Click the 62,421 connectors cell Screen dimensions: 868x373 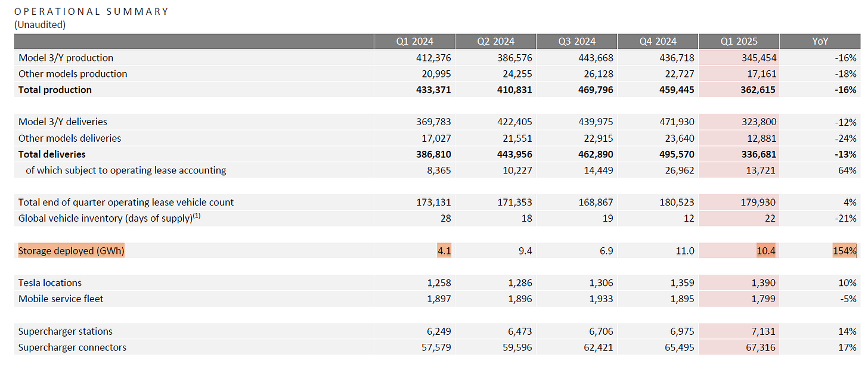(599, 347)
